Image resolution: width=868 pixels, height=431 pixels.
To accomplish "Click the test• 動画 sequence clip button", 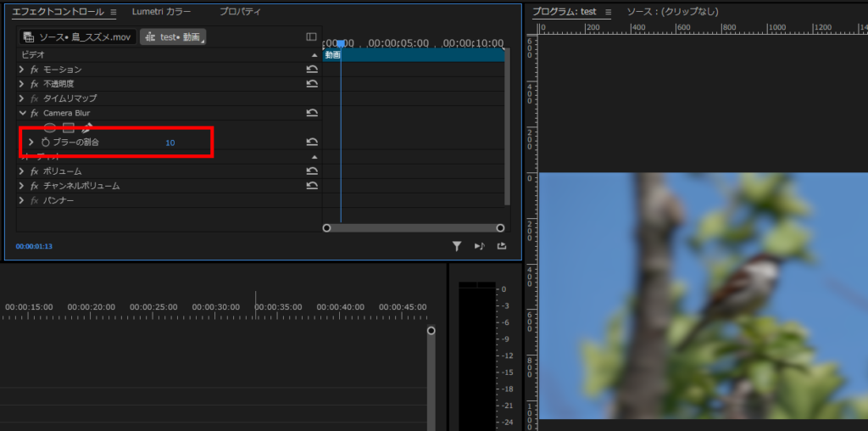I will [173, 37].
